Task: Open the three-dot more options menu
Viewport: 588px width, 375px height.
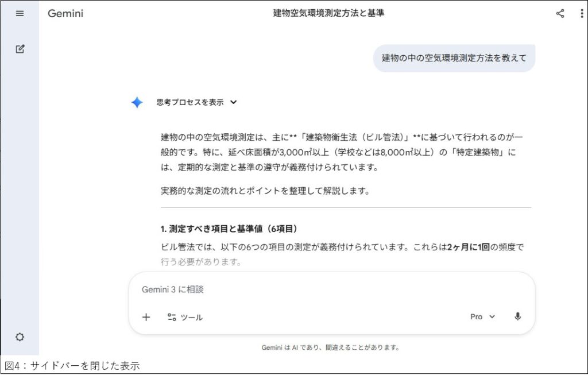Action: click(582, 14)
